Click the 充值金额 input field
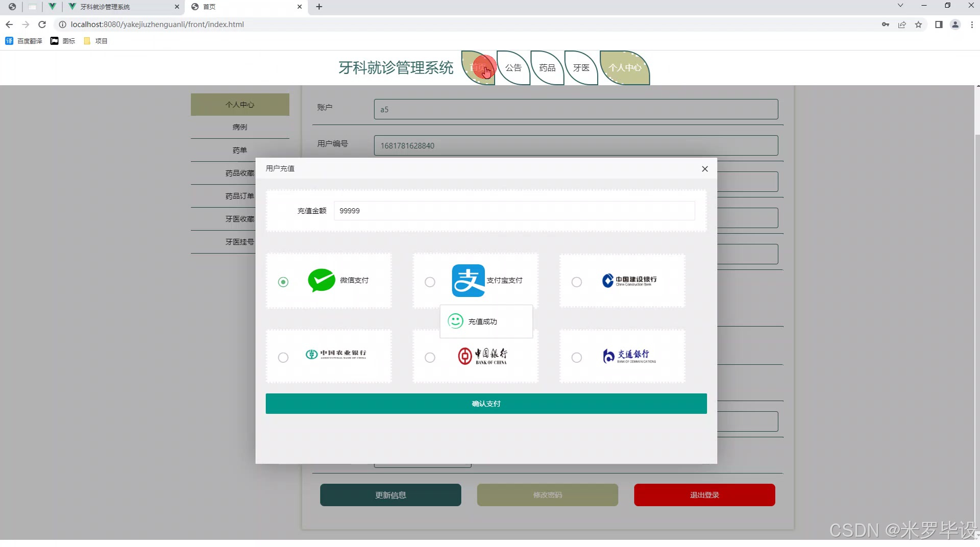 [x=514, y=211]
